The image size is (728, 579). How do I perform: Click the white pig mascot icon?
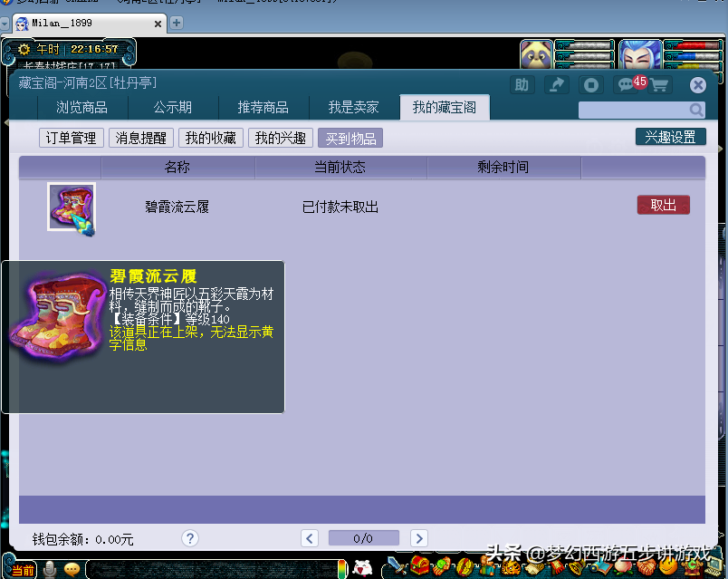[362, 568]
